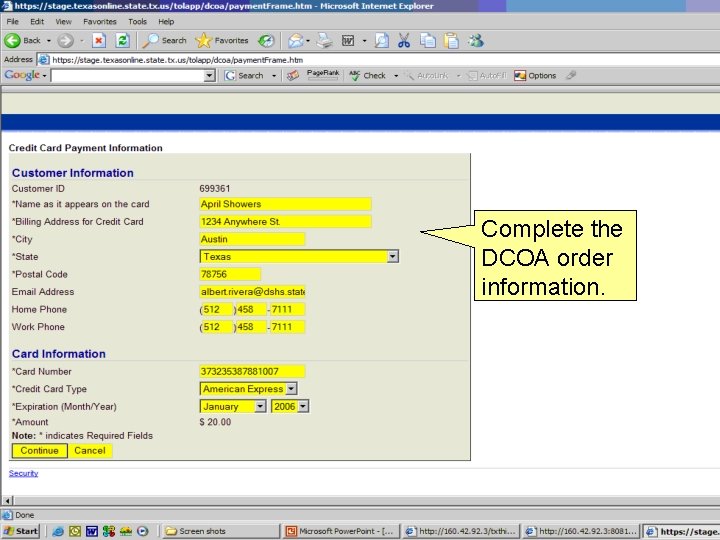
Task: Expand the Check button dropdown arrow
Action: click(396, 75)
